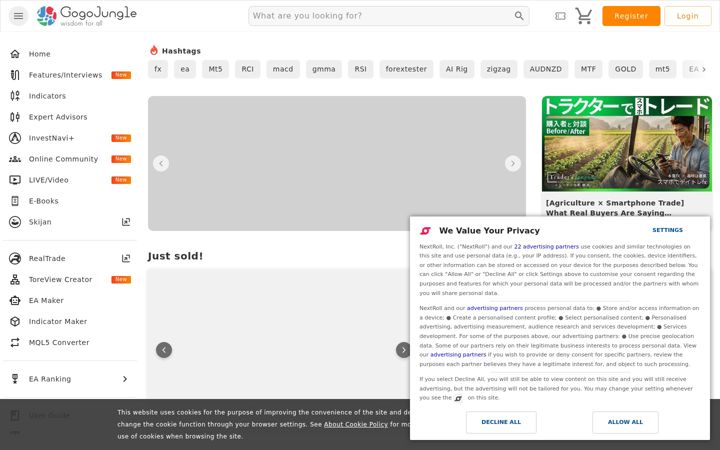Click Skijan external link icon

pos(126,222)
